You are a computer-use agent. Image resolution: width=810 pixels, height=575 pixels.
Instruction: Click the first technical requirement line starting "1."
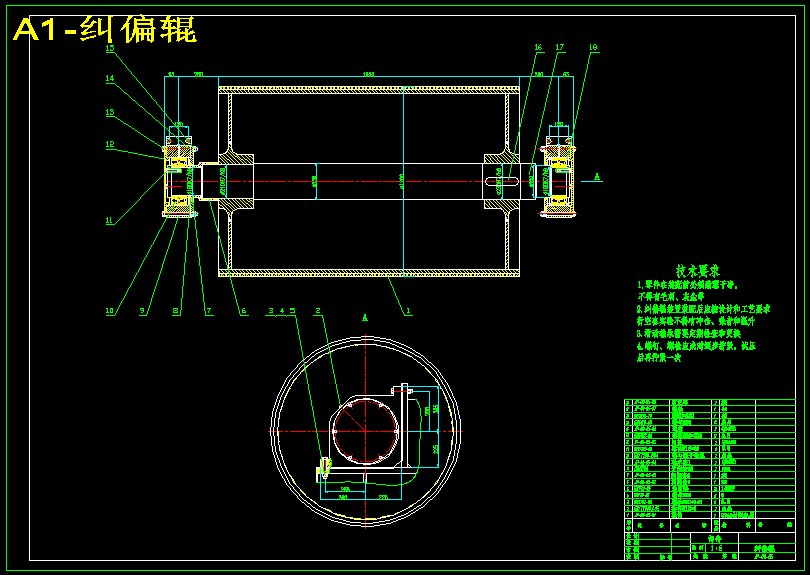point(688,285)
